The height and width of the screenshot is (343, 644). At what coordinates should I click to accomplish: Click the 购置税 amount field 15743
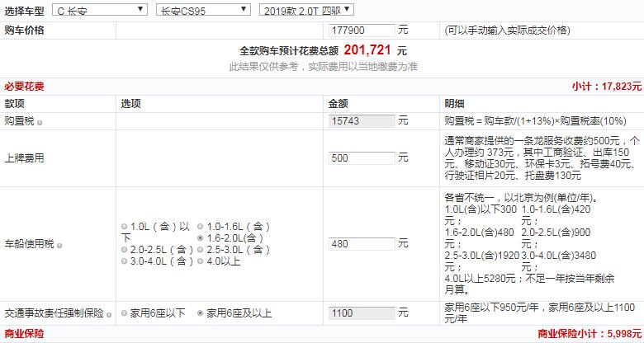362,121
